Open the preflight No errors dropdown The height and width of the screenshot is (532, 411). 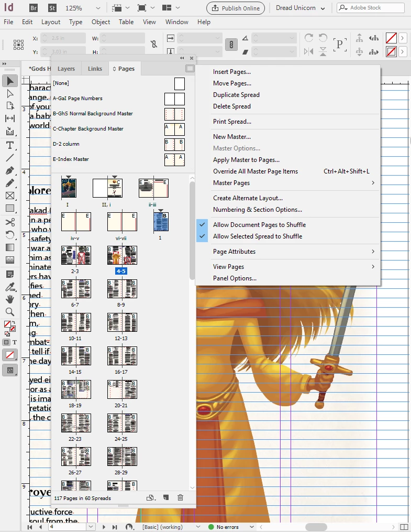point(252,527)
